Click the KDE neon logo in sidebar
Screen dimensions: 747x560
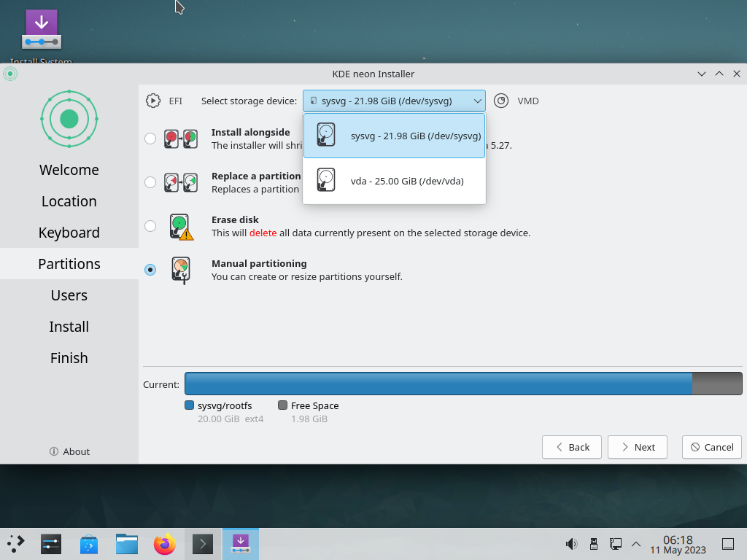click(69, 119)
